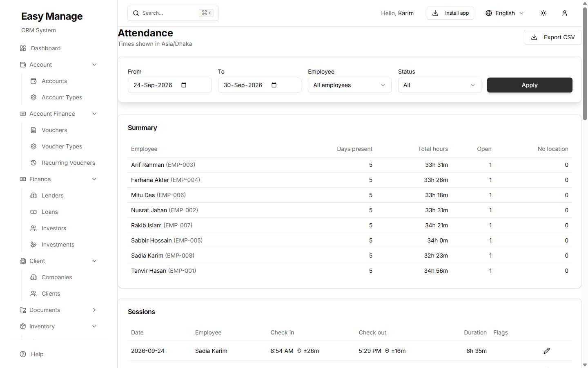Open the From date calendar picker icon

[x=184, y=85]
